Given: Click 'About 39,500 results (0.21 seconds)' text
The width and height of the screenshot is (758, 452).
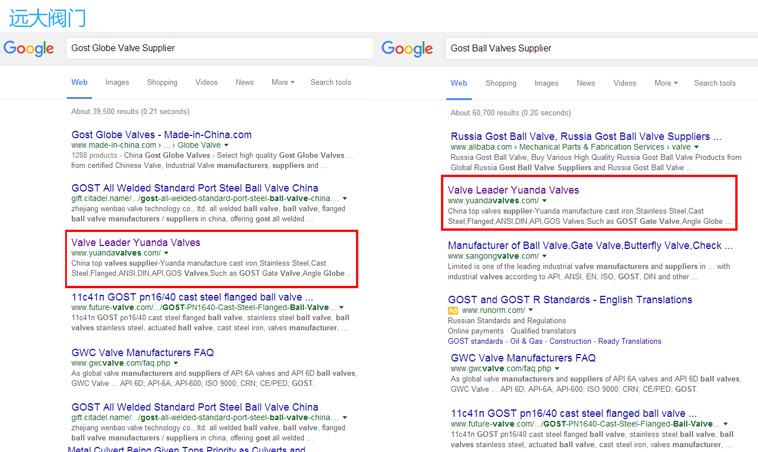Looking at the screenshot, I should pyautogui.click(x=130, y=112).
